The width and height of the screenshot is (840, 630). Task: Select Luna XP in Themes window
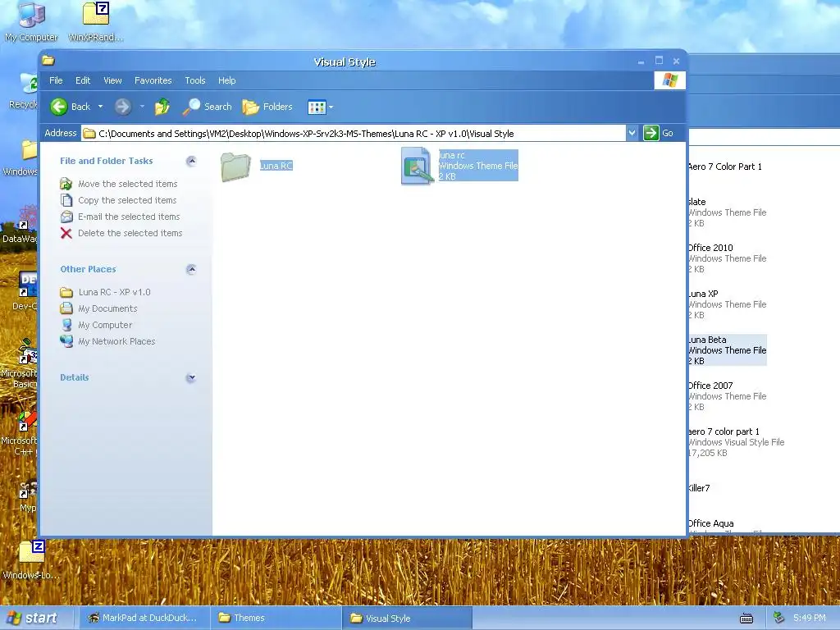click(727, 304)
